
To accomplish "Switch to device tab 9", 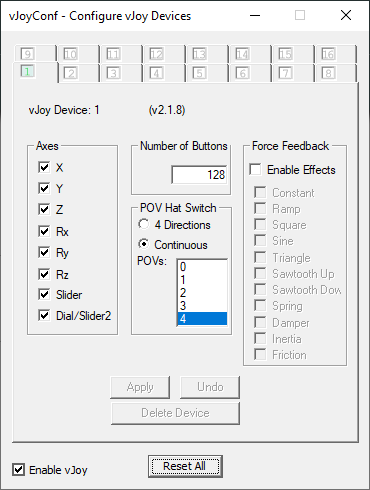I will coord(35,54).
